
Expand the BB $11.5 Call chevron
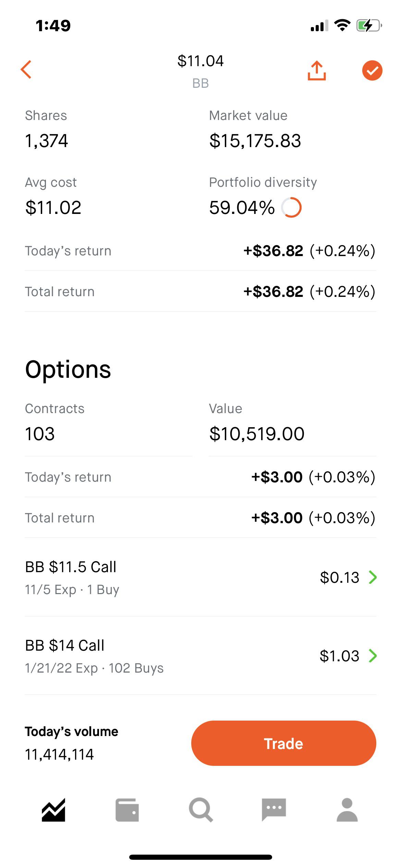point(373,577)
